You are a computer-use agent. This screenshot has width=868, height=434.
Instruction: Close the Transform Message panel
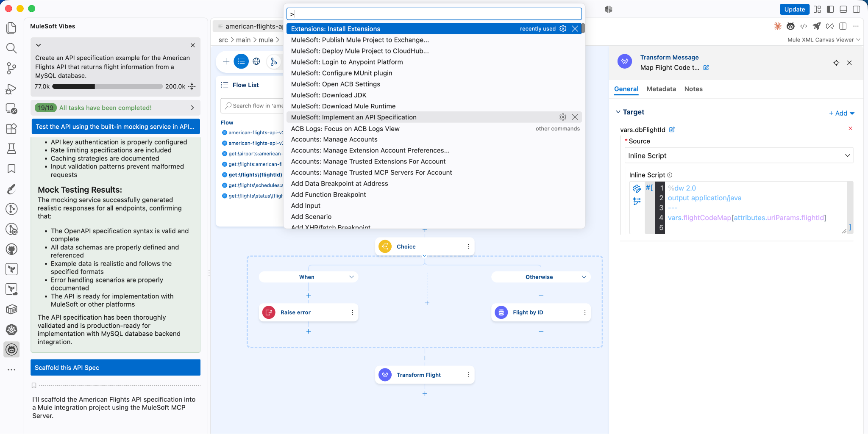(849, 63)
